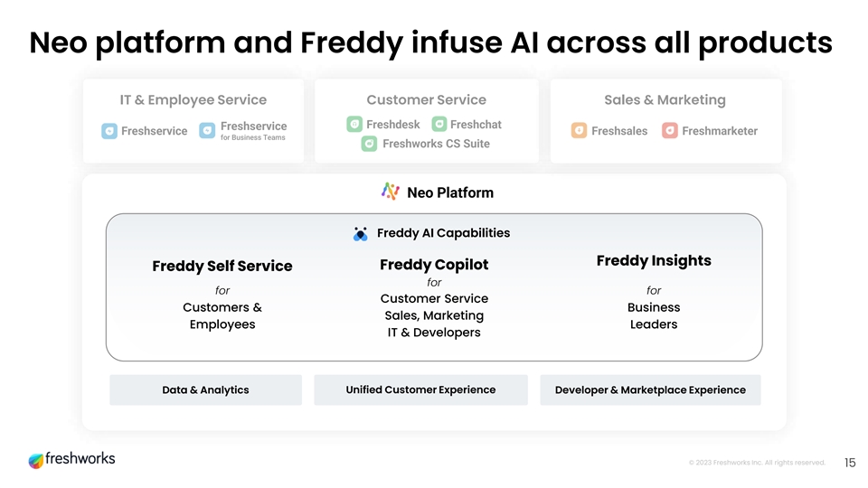Click the Freddy Insights title
This screenshot has width=868, height=488.
(654, 260)
